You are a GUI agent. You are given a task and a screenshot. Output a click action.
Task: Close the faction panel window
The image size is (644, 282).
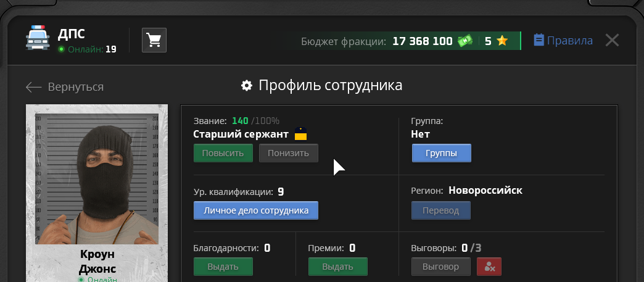coord(612,41)
